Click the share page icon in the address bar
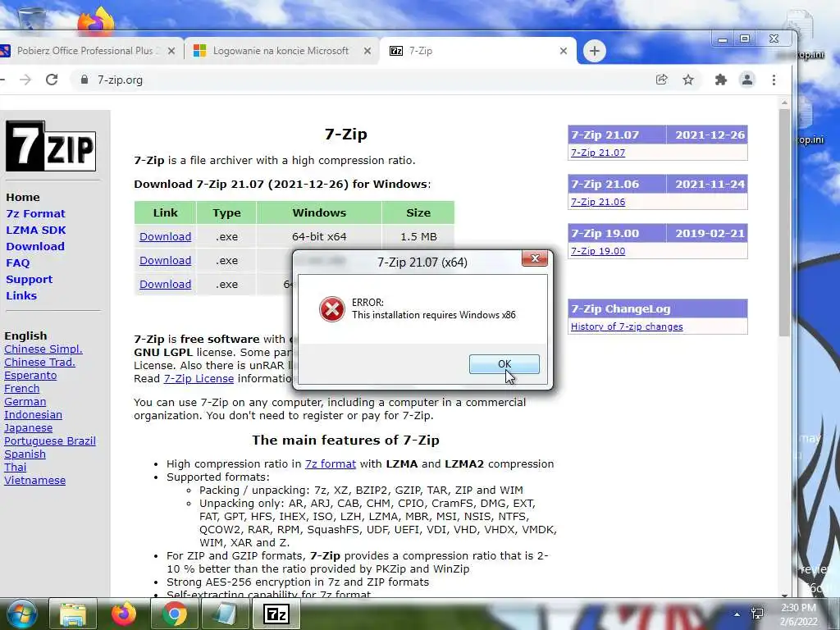Screen dimensions: 840x630 pos(662,80)
